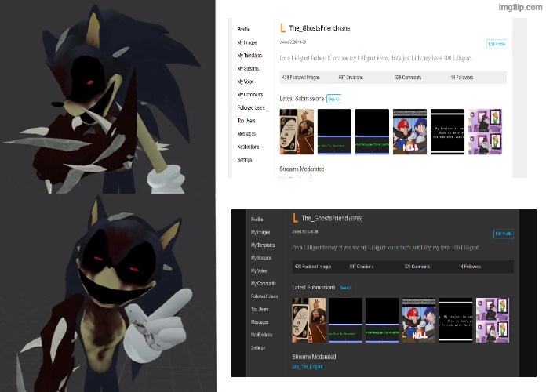
Task: Open My Votes in the dark-mode sidebar
Action: [x=259, y=270]
